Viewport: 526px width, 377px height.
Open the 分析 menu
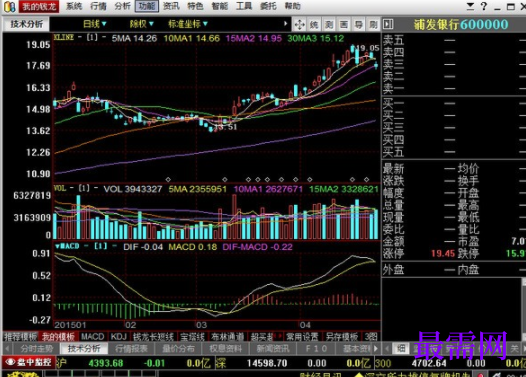click(122, 6)
